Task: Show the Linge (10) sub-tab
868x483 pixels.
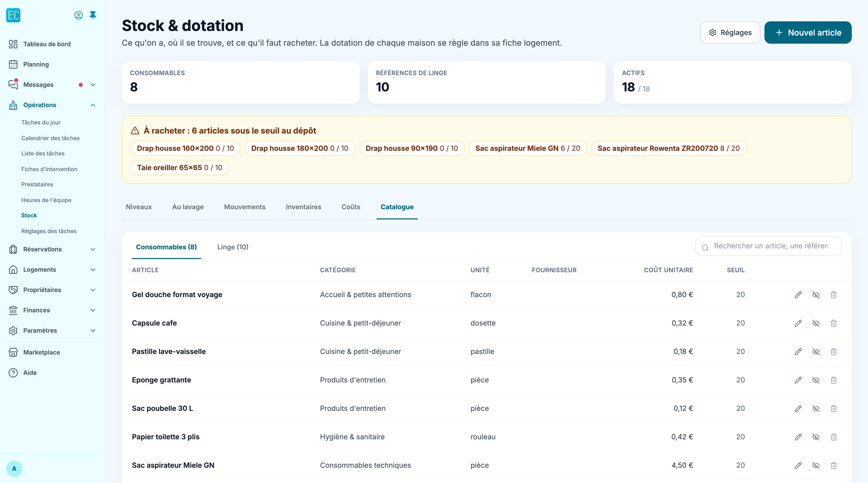Action: [x=233, y=247]
